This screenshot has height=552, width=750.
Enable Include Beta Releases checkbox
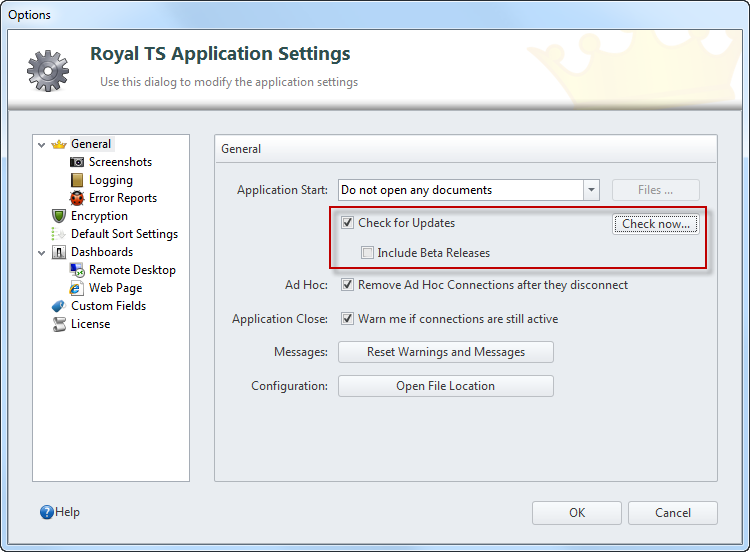pyautogui.click(x=368, y=253)
